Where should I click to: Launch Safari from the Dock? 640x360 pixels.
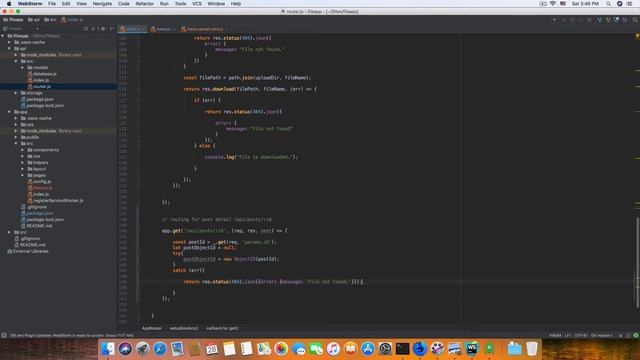point(160,349)
